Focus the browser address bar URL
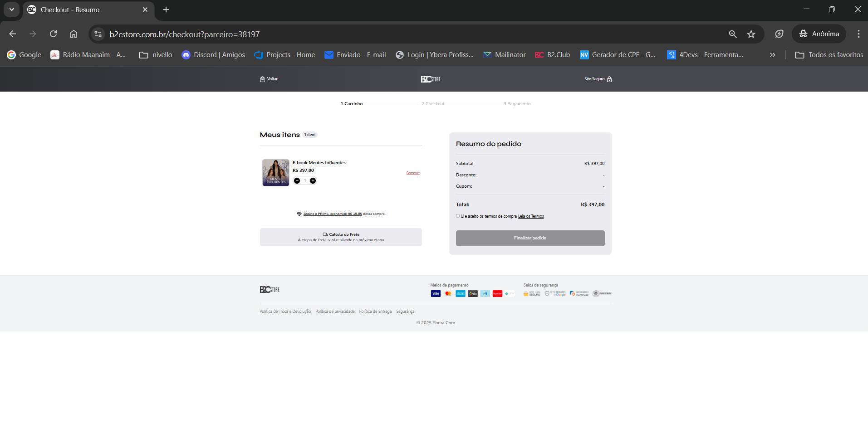Viewport: 868px width, 448px height. pos(185,34)
